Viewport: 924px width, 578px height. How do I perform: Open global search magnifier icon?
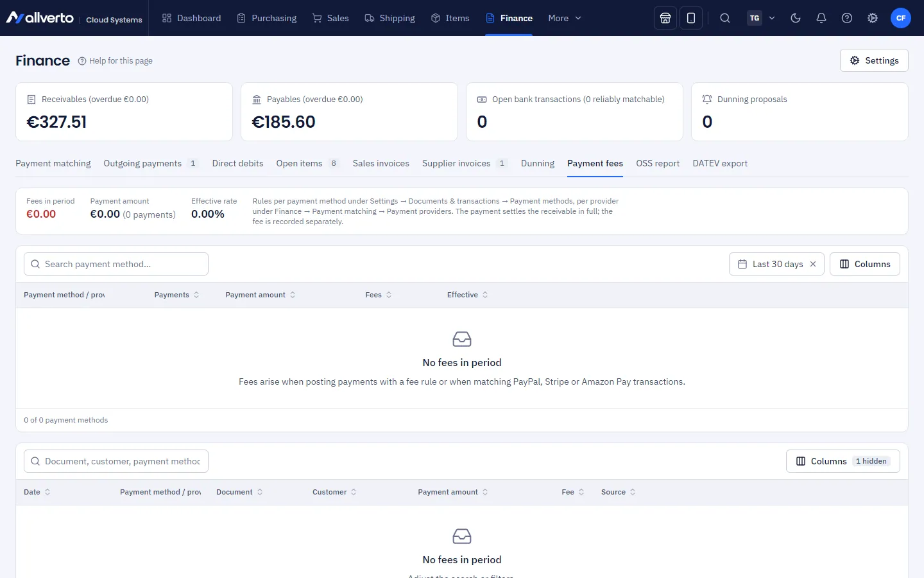(x=725, y=18)
